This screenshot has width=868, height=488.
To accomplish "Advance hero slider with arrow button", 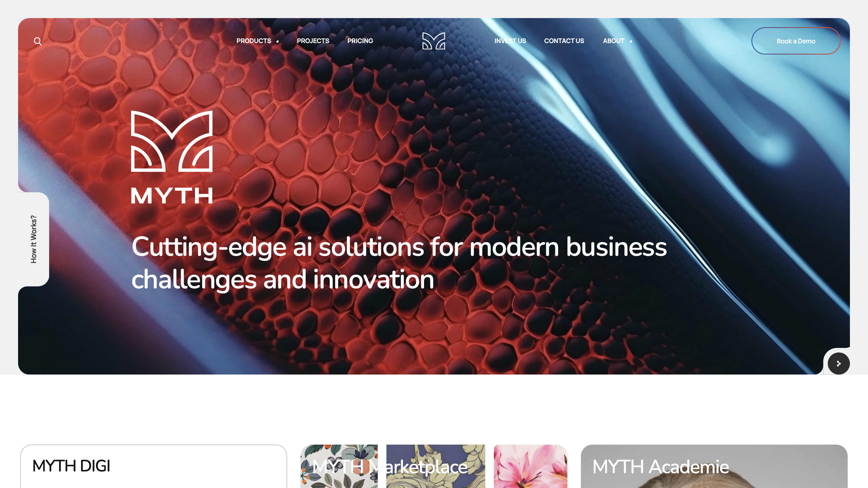I will [838, 363].
